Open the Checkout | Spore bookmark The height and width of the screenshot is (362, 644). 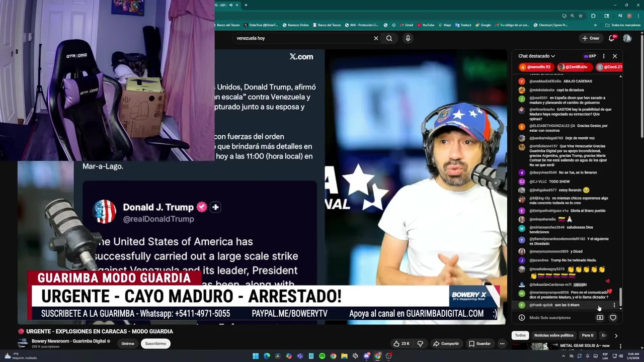pyautogui.click(x=550, y=25)
